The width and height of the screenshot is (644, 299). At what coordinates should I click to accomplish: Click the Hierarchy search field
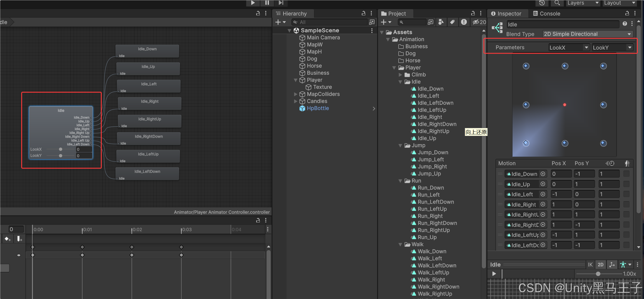tap(329, 22)
